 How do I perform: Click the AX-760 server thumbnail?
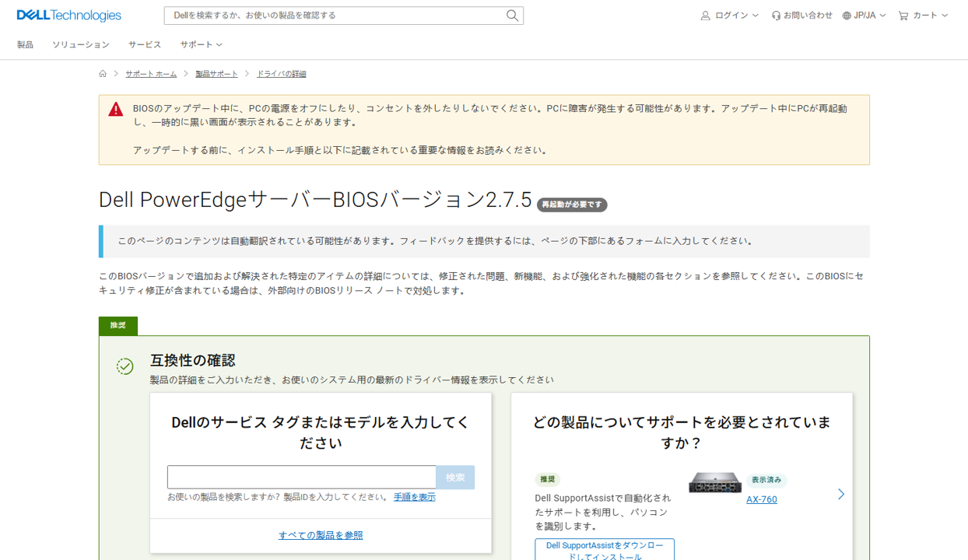click(715, 483)
